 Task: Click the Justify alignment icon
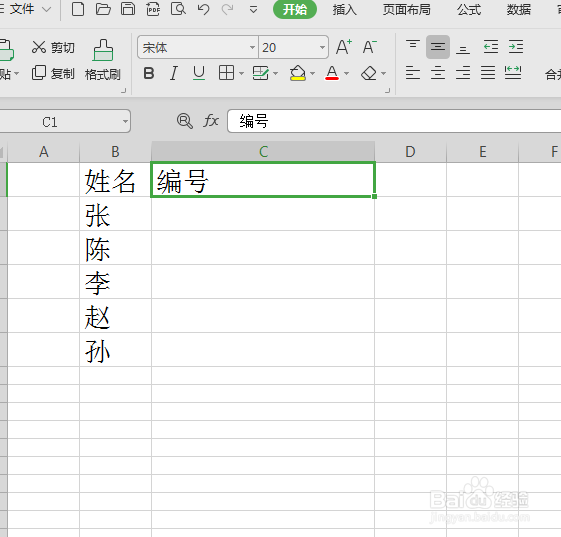point(488,73)
